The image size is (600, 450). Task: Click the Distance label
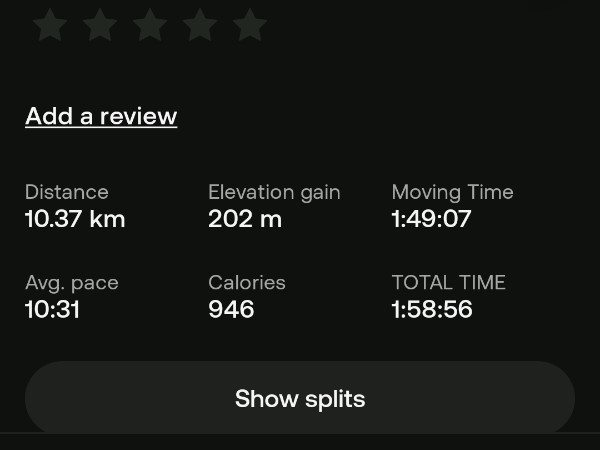pyautogui.click(x=67, y=192)
